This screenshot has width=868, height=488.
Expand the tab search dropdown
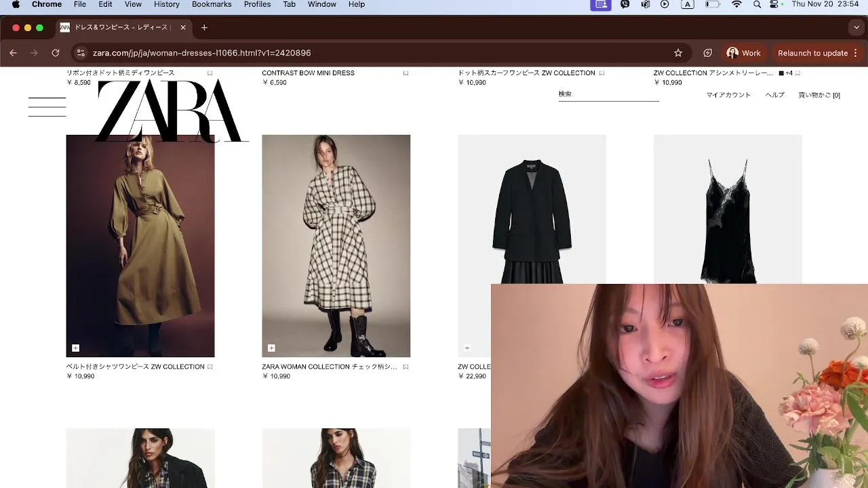(x=856, y=28)
